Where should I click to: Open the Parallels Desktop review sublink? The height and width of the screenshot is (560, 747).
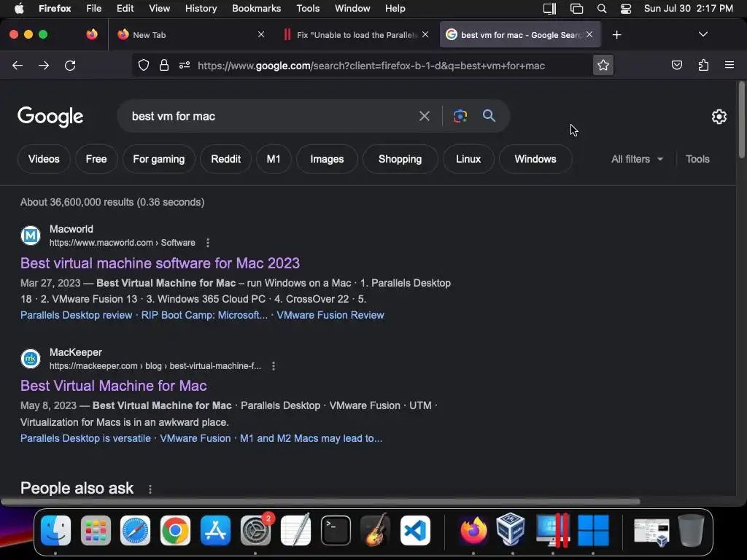pos(76,315)
